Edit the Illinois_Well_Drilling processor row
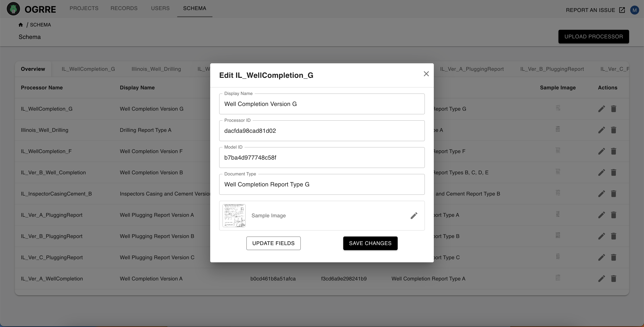644x327 pixels. [602, 130]
